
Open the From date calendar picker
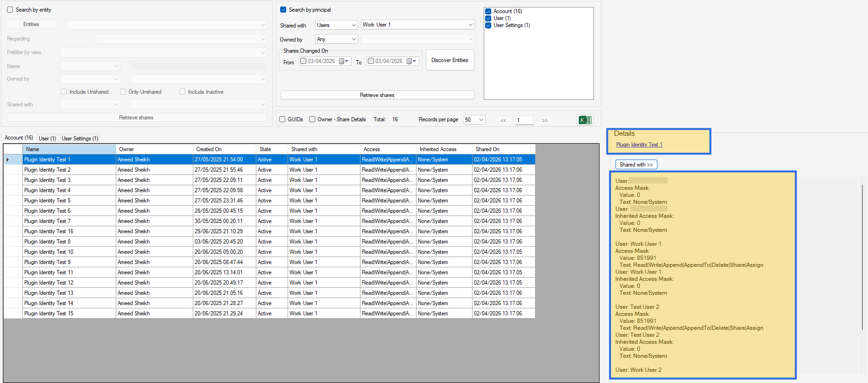[344, 61]
